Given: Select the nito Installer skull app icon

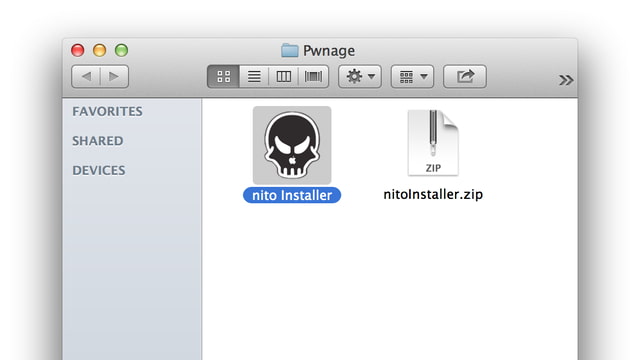Looking at the screenshot, I should pos(292,145).
